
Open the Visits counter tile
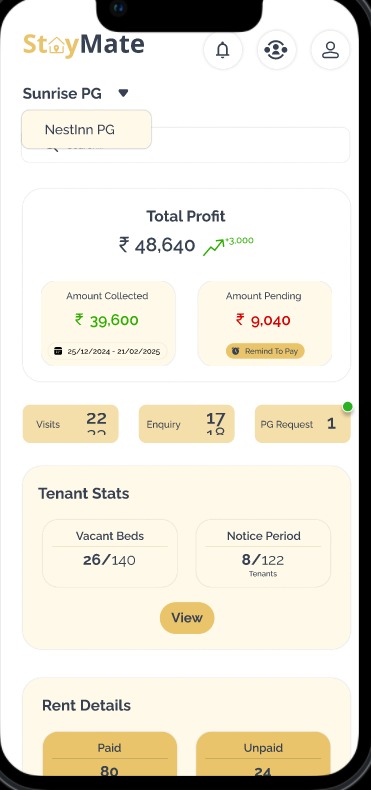(x=71, y=424)
